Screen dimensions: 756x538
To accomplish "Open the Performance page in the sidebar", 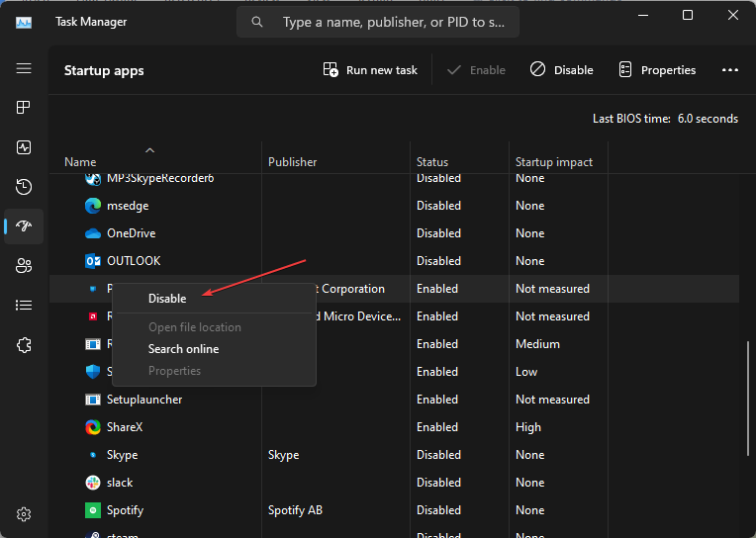I will tap(24, 146).
